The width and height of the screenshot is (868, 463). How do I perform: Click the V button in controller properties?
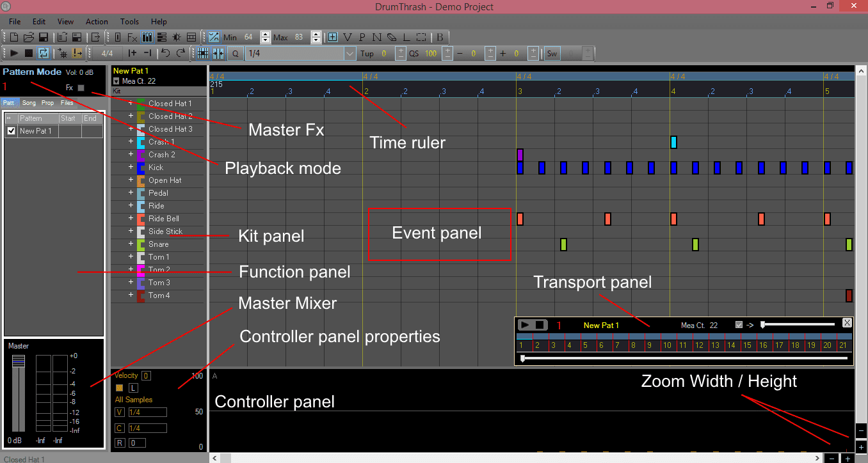coord(120,412)
